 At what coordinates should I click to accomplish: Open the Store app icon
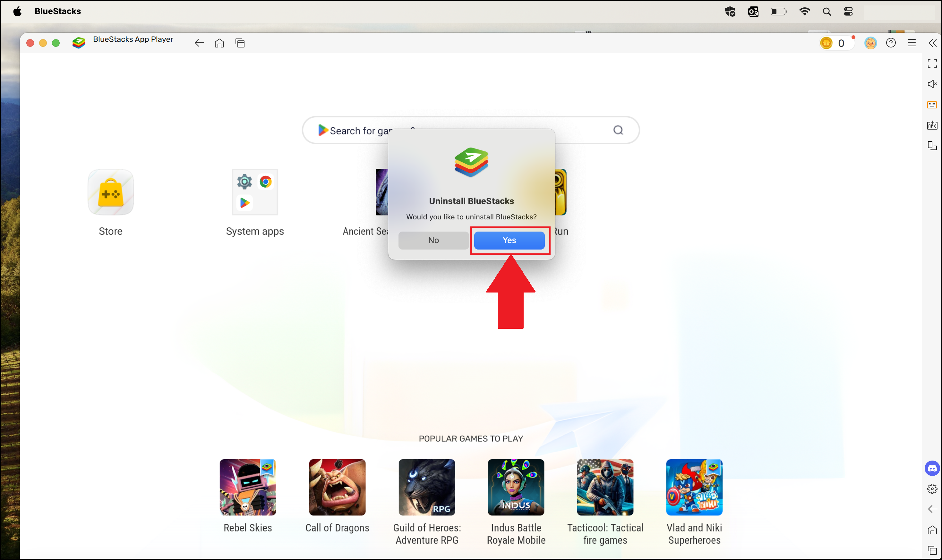pos(110,192)
